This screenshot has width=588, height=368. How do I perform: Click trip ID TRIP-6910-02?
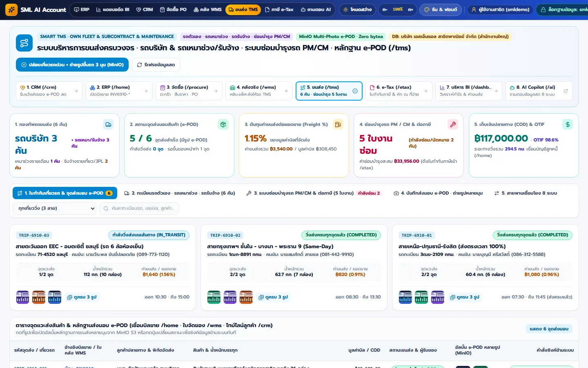click(x=225, y=235)
